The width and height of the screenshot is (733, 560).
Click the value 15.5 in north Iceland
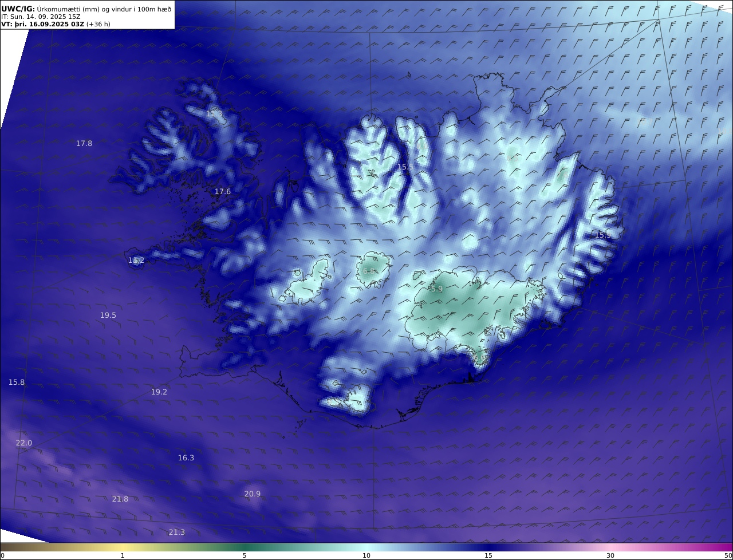coord(405,167)
